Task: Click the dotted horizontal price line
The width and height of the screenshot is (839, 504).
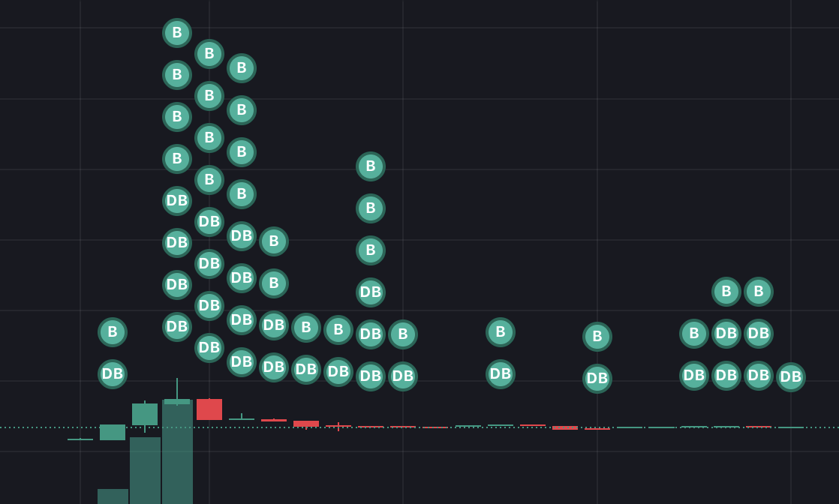Action: 419,427
